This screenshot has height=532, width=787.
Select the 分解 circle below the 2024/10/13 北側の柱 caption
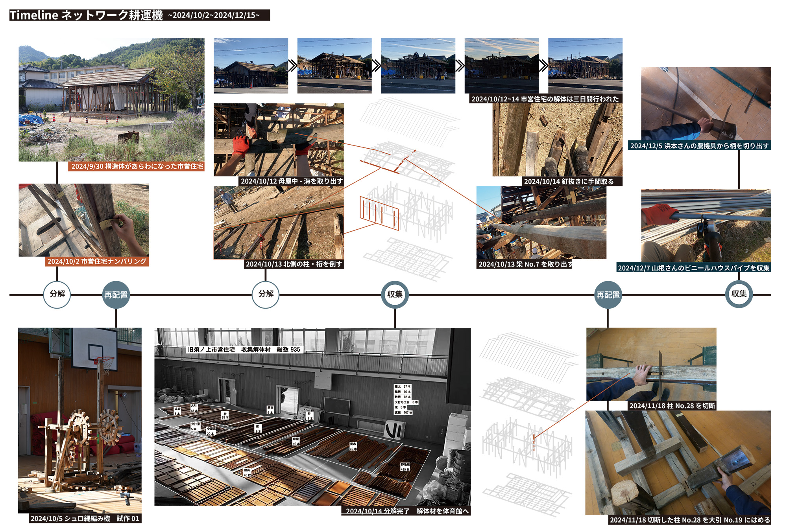click(x=266, y=295)
